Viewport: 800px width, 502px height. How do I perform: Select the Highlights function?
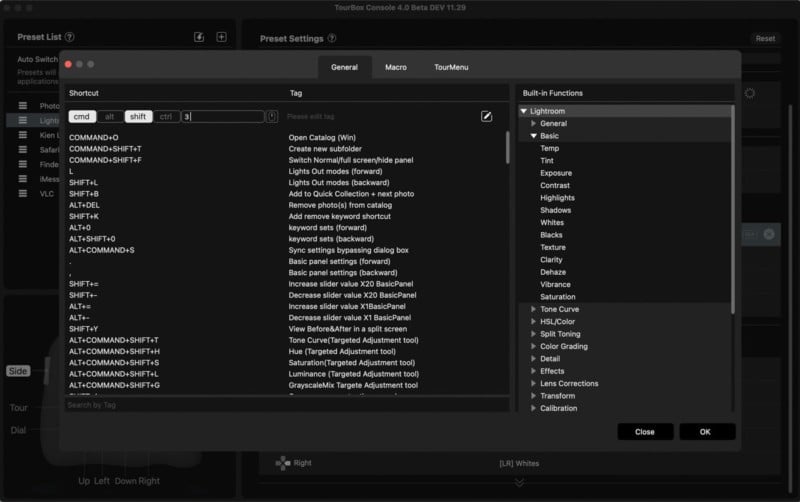(x=557, y=198)
